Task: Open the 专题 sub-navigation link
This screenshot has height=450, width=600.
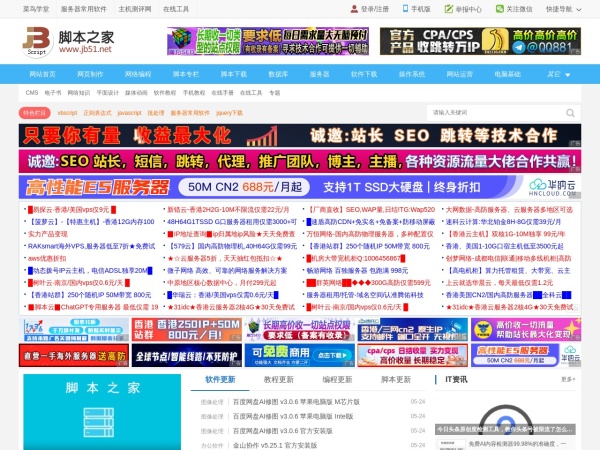Action: 274,93
